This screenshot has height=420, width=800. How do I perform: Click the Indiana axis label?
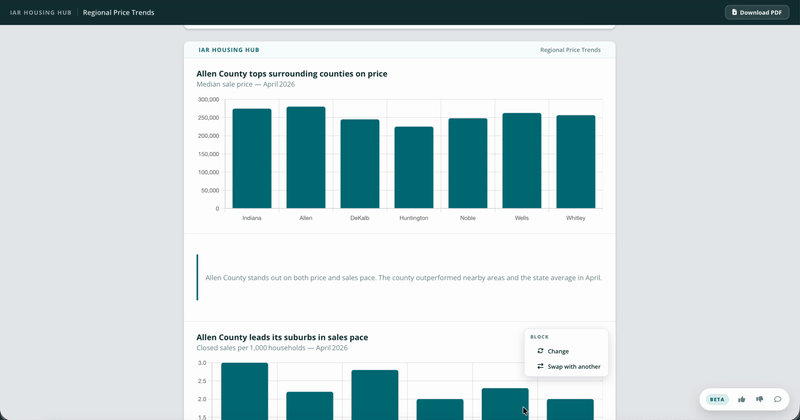(x=252, y=218)
